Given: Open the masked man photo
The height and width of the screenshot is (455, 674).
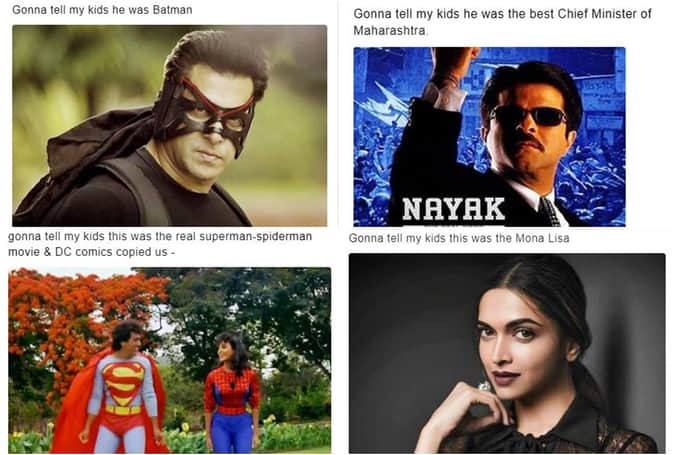Looking at the screenshot, I should pyautogui.click(x=169, y=125).
